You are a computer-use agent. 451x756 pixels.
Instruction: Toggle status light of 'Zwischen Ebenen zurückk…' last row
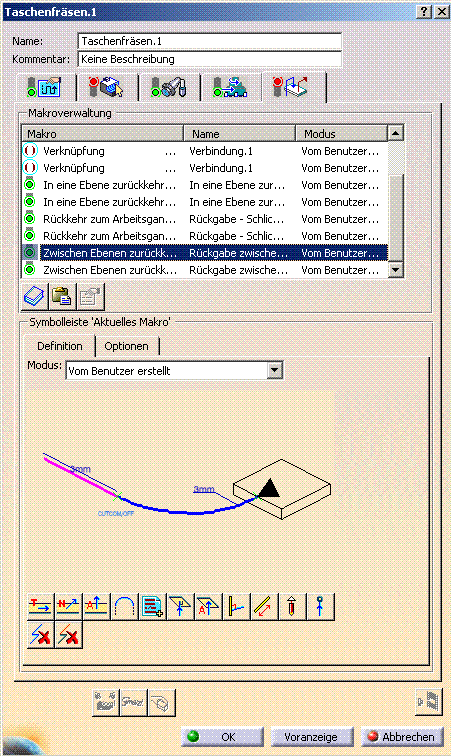[x=30, y=270]
